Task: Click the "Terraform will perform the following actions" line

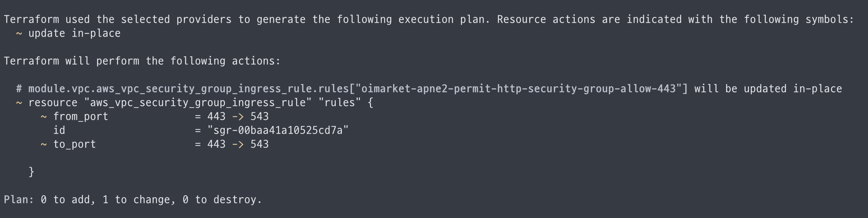Action: (142, 61)
